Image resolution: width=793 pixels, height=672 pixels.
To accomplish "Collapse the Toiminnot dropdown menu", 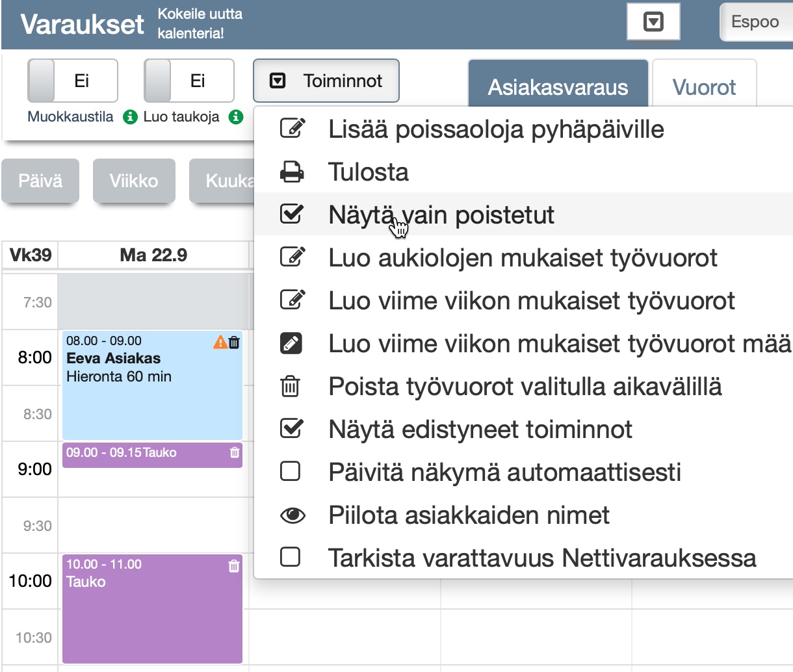I will [326, 81].
